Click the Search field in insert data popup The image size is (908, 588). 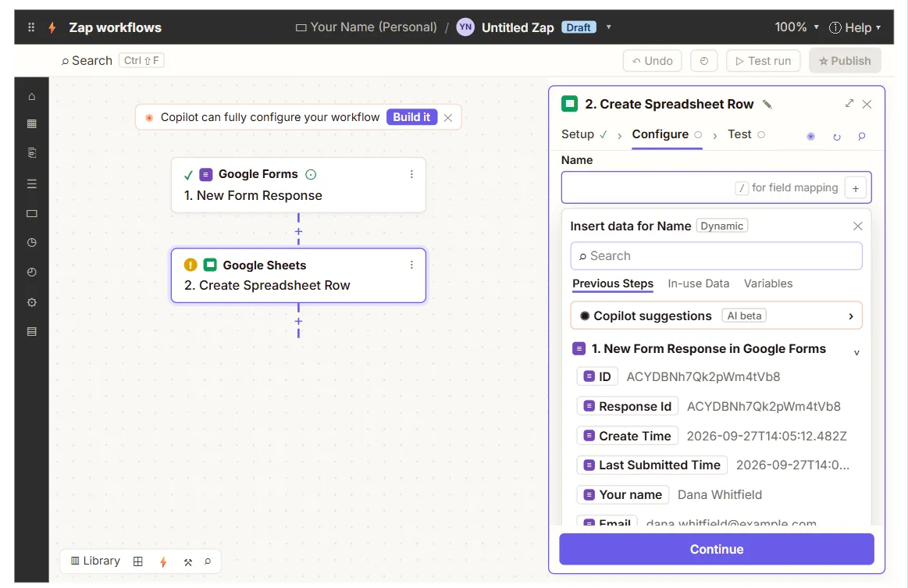716,256
